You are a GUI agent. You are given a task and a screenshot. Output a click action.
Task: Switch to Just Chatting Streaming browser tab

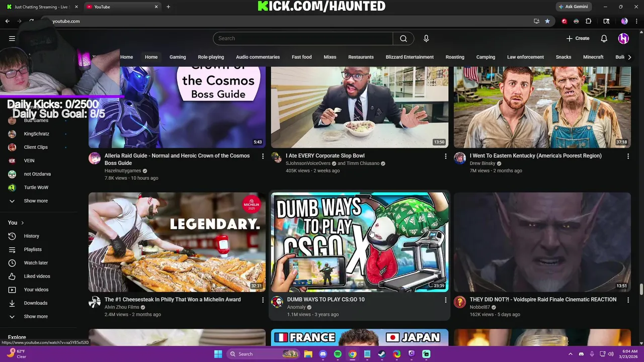(x=41, y=7)
